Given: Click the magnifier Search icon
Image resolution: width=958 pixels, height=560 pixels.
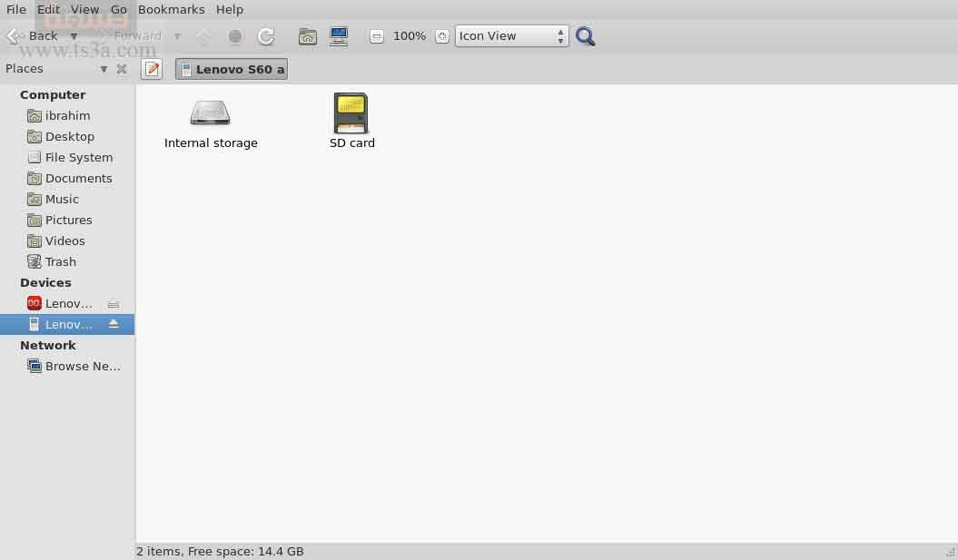Looking at the screenshot, I should click(585, 36).
